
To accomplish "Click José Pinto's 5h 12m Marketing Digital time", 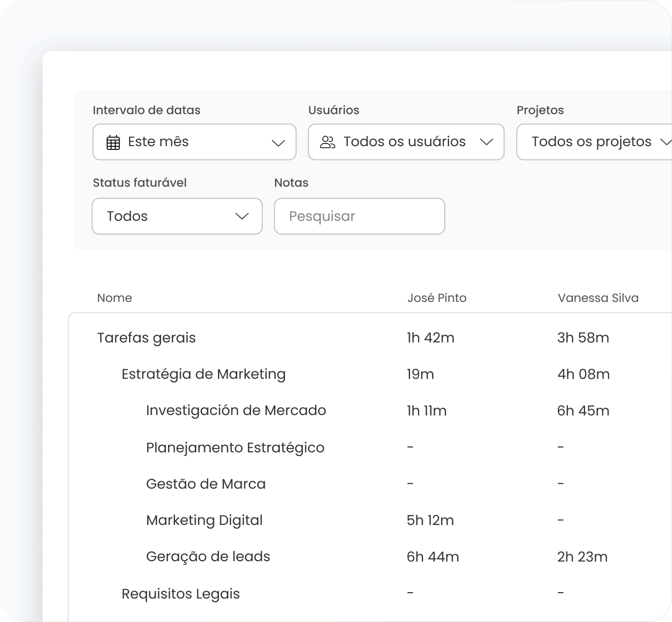I will [430, 520].
